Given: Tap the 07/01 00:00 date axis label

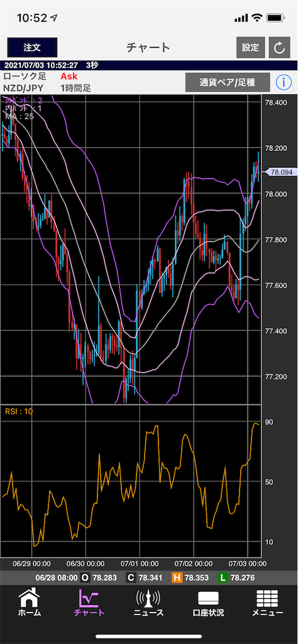Looking at the screenshot, I should coord(140,563).
